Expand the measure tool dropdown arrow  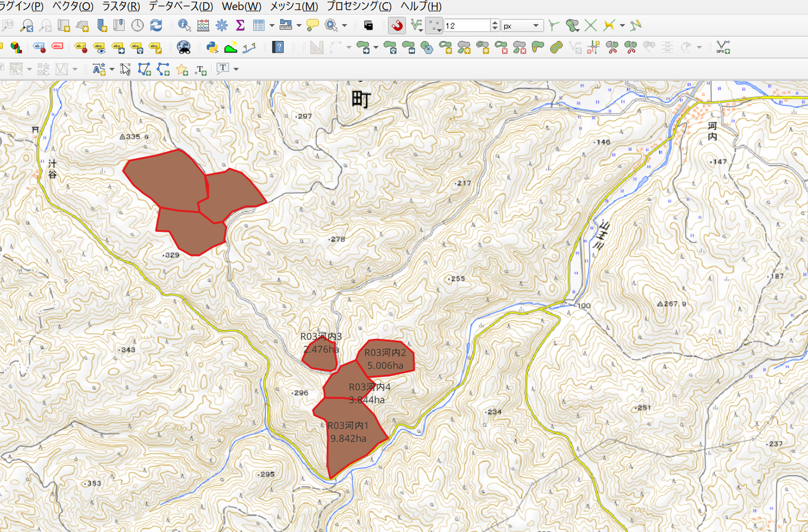[299, 26]
